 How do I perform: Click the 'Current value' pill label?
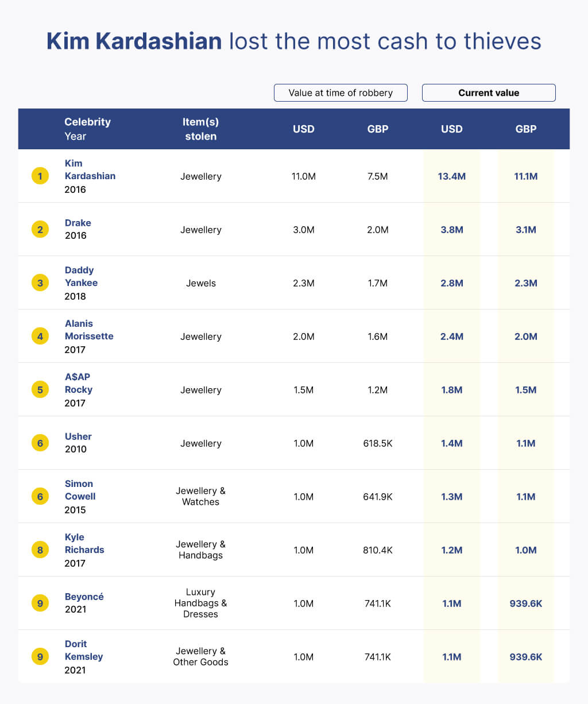click(489, 92)
